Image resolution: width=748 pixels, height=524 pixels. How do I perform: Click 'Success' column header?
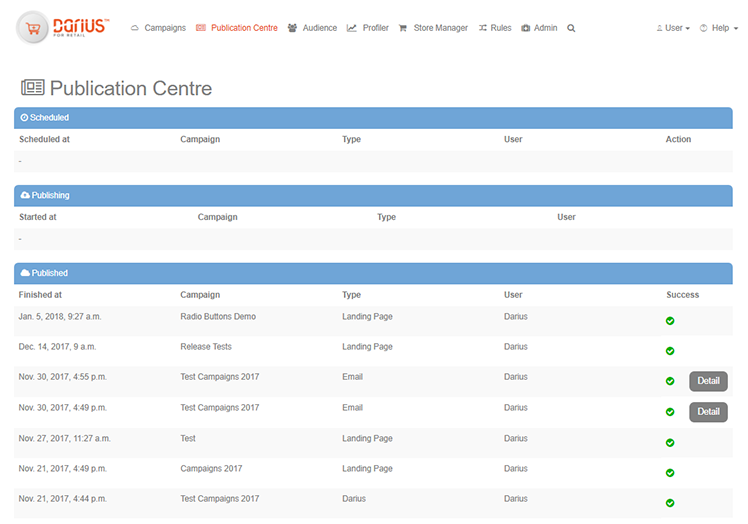coord(683,295)
